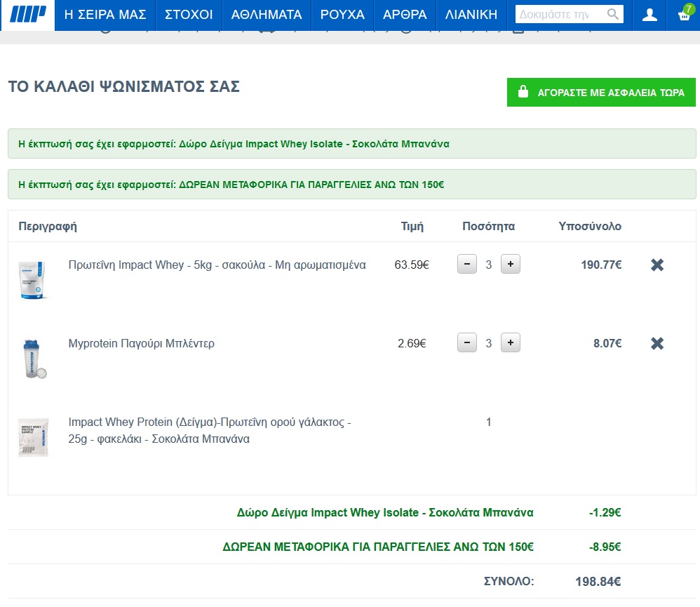Increase quantity of Myprotein Παγούρι Μπλέντερ
Screen dimensions: 700x607
pos(510,342)
